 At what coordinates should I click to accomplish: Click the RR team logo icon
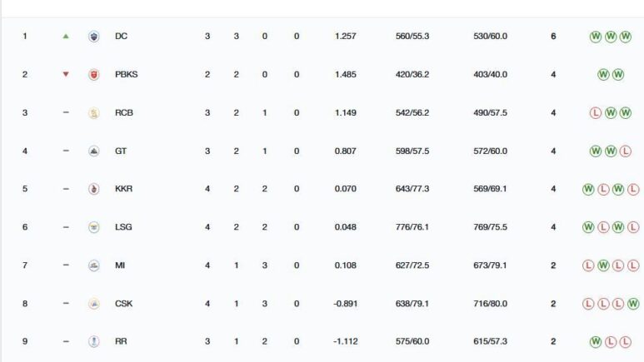(93, 342)
